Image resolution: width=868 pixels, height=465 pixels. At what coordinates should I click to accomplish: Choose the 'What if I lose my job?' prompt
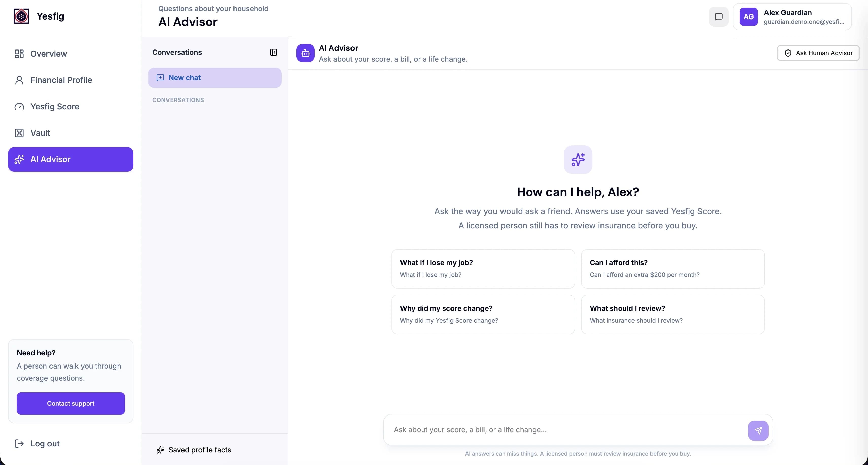(x=483, y=269)
